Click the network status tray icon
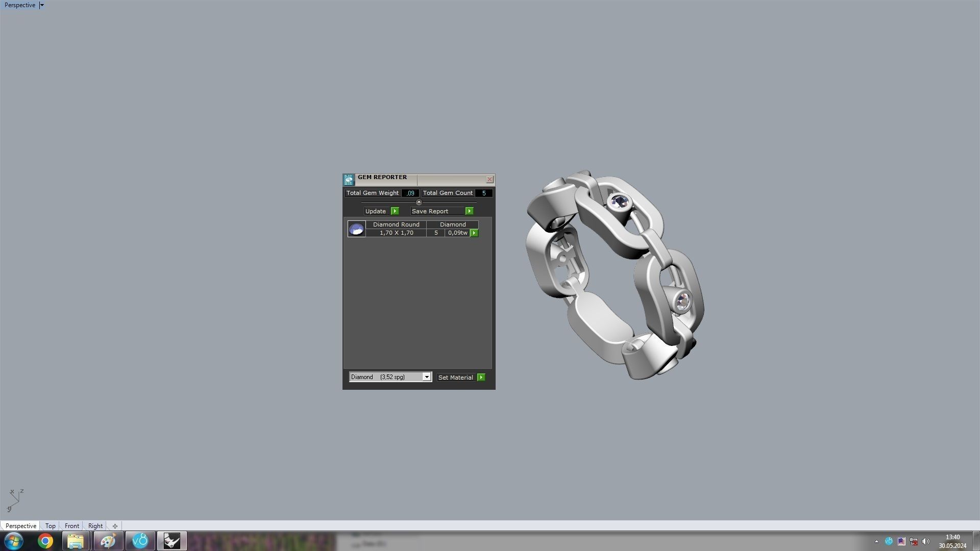The height and width of the screenshot is (551, 980). [914, 541]
